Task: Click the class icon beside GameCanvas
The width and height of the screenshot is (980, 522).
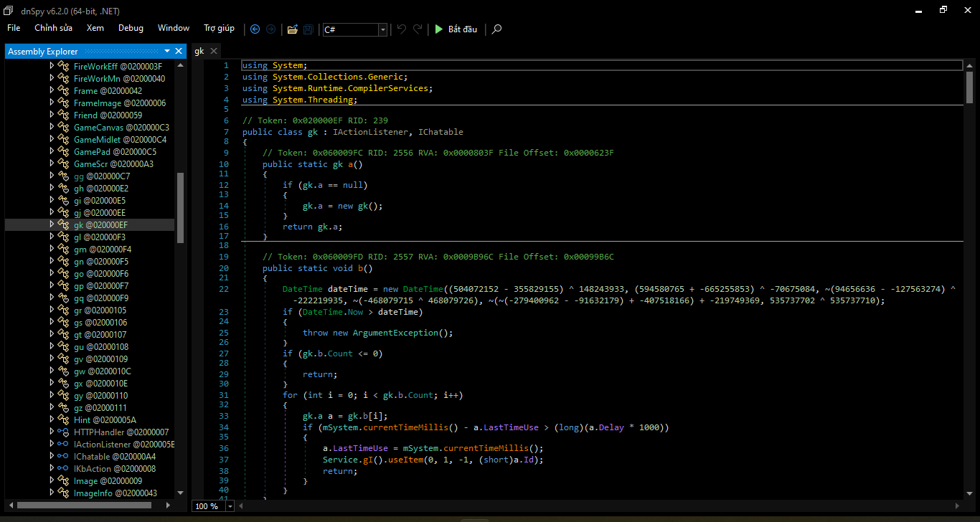Action: [x=63, y=128]
